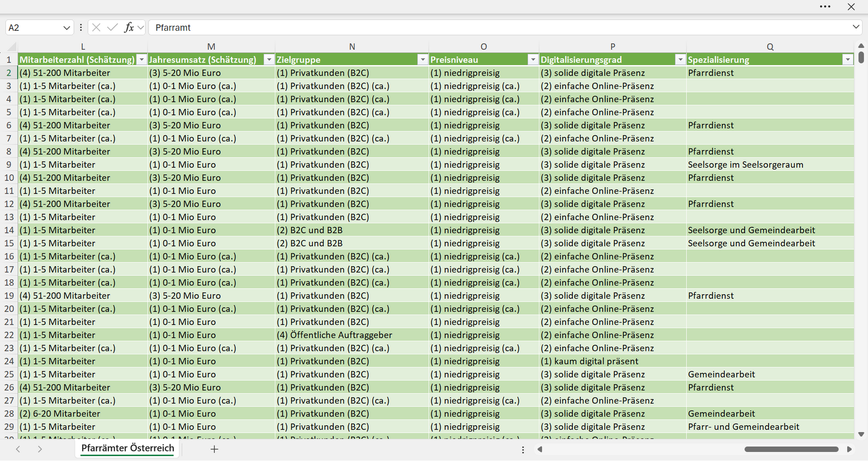Click the Zielgruppe header cell
868x461 pixels.
352,60
